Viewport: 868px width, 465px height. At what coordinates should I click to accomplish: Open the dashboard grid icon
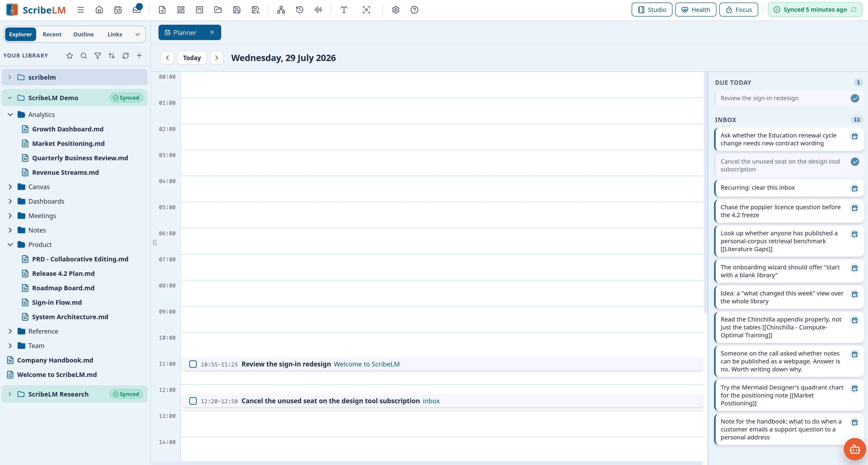pos(181,10)
